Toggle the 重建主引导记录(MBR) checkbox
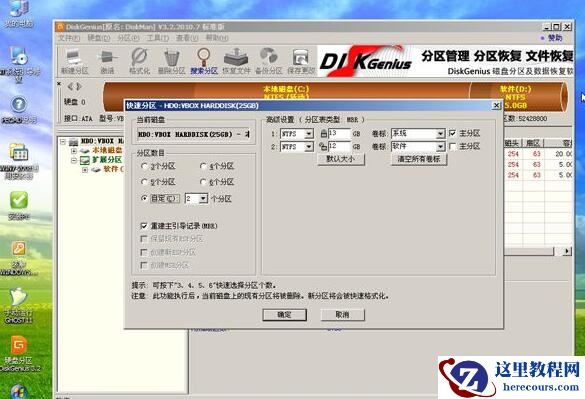585x399 pixels. tap(144, 226)
